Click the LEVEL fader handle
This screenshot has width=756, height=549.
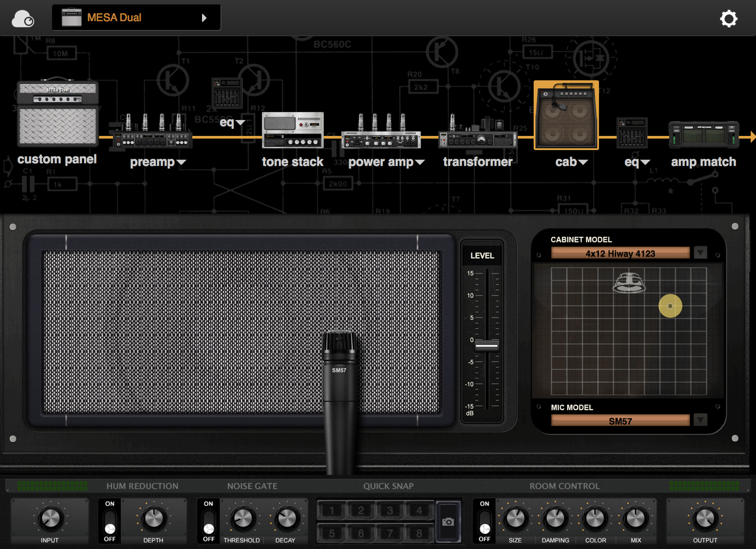tap(487, 346)
